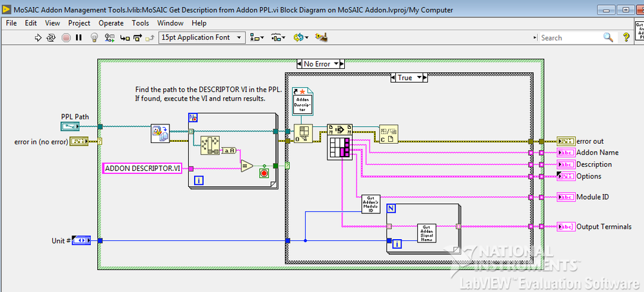This screenshot has height=292, width=644.
Task: Open the No Error case selector
Action: (321, 64)
